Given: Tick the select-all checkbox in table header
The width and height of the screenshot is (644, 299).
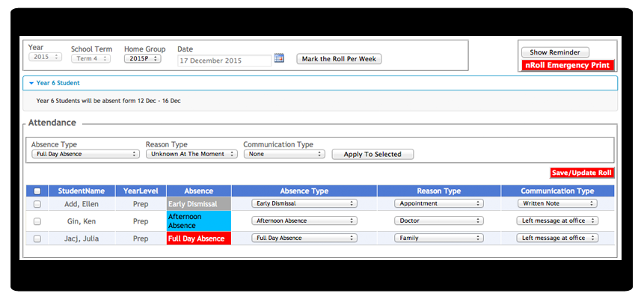Looking at the screenshot, I should [37, 191].
